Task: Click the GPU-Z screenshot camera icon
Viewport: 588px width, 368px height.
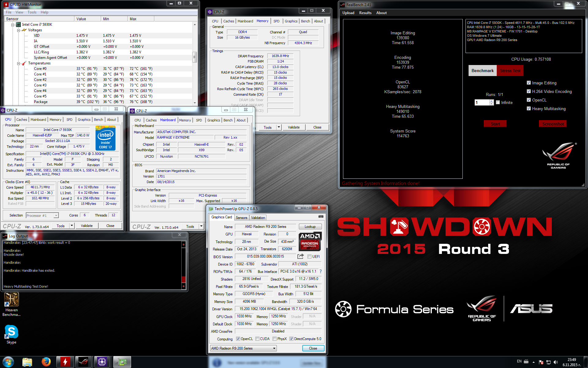Action: coord(321,217)
